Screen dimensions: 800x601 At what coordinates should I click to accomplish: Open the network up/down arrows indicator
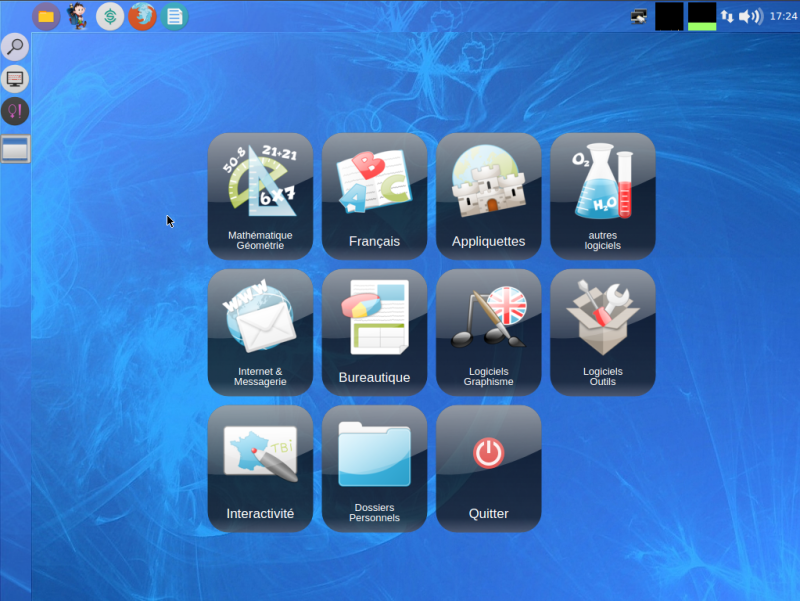coord(727,16)
